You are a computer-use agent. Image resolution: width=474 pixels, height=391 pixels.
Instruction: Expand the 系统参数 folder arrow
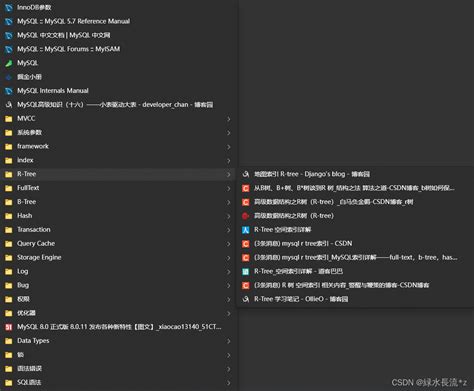[x=229, y=133]
